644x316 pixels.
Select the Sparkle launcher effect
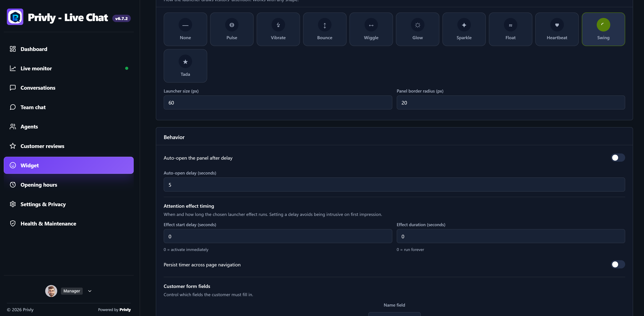(464, 29)
